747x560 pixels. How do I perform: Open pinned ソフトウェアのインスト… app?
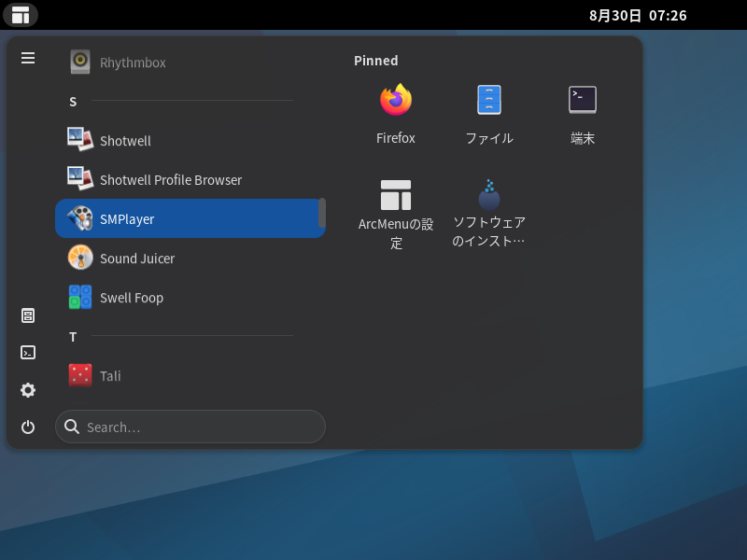tap(488, 215)
